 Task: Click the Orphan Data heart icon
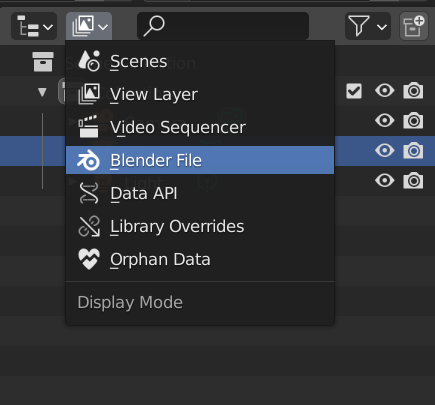(89, 259)
